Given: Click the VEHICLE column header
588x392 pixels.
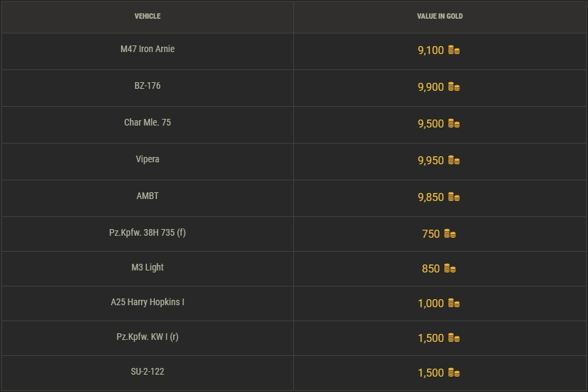Looking at the screenshot, I should [147, 16].
